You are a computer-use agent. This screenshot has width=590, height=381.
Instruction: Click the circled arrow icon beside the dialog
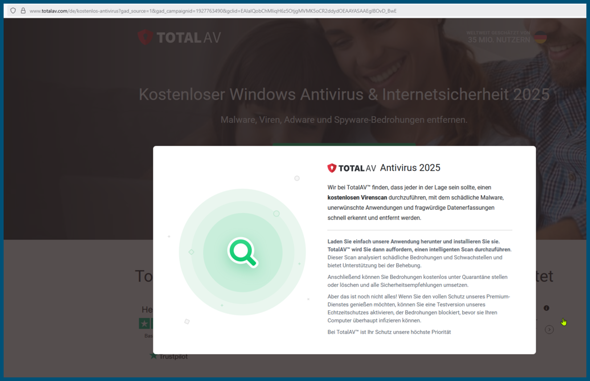[x=549, y=329]
